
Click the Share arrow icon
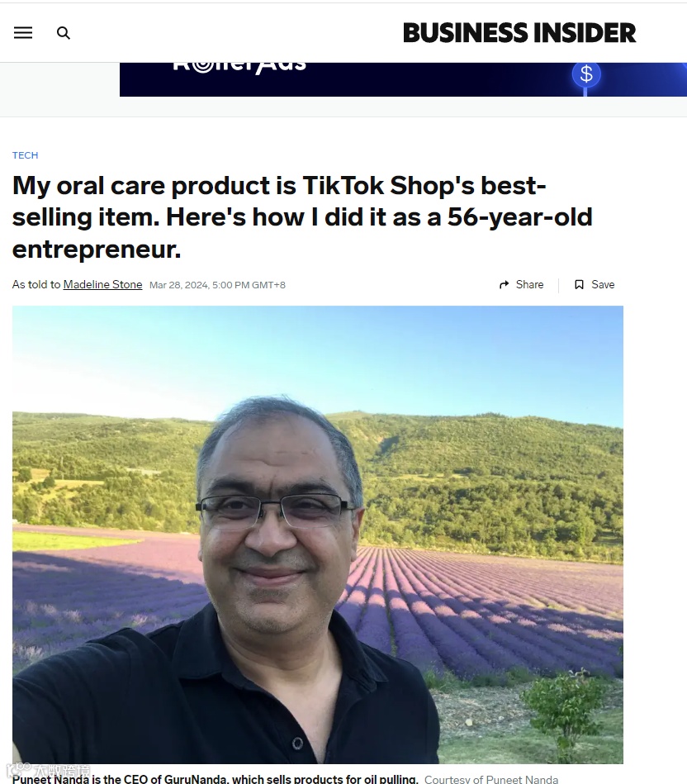(505, 284)
